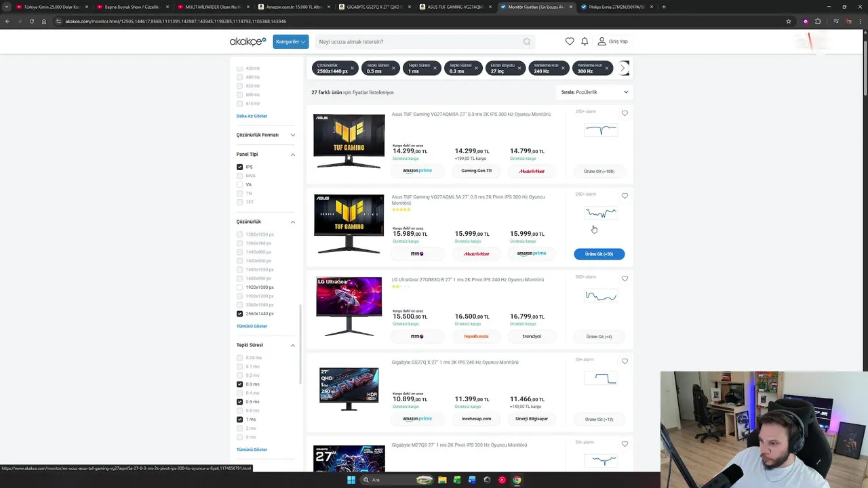This screenshot has height=488, width=868.
Task: Bookmark this page with the star icon
Action: [789, 21]
